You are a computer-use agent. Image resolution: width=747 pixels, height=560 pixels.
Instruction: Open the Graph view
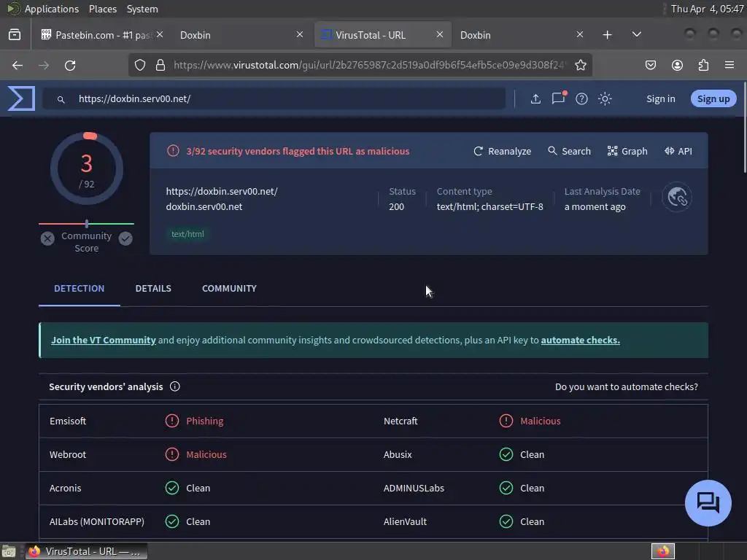pyautogui.click(x=627, y=151)
